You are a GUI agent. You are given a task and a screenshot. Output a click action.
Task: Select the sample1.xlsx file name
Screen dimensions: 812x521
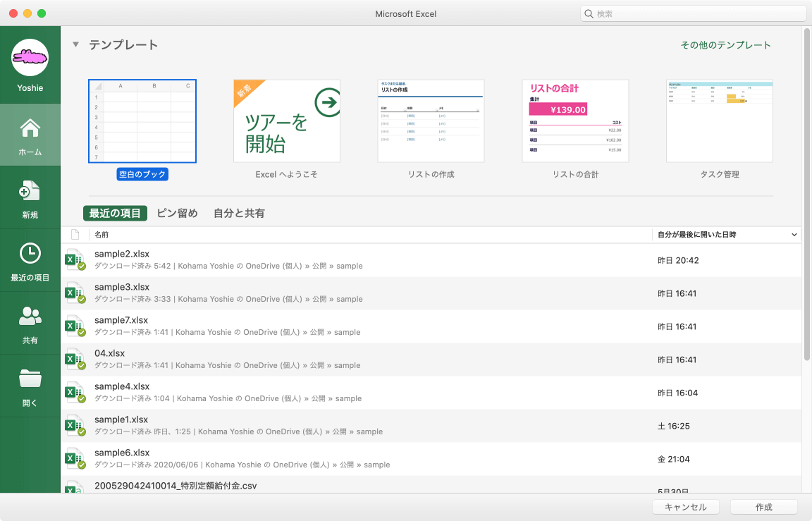click(121, 419)
